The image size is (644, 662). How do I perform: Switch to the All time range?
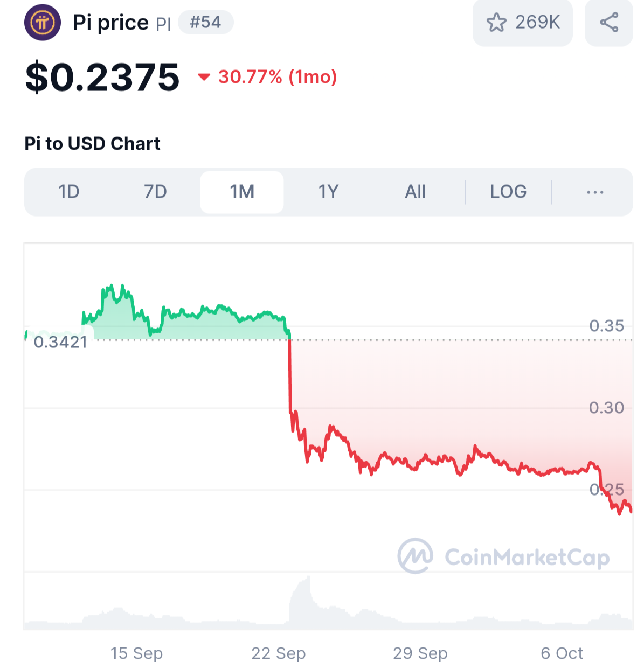416,192
